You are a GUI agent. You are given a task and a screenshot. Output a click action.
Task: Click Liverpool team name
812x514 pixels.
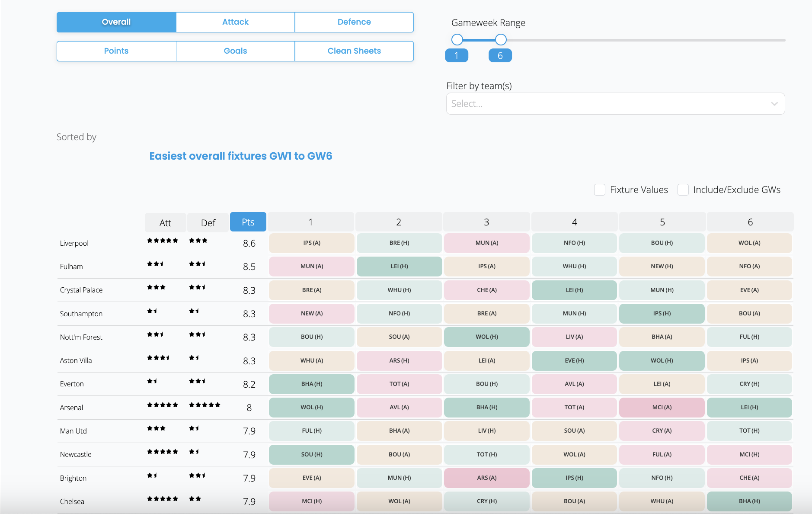pyautogui.click(x=74, y=243)
